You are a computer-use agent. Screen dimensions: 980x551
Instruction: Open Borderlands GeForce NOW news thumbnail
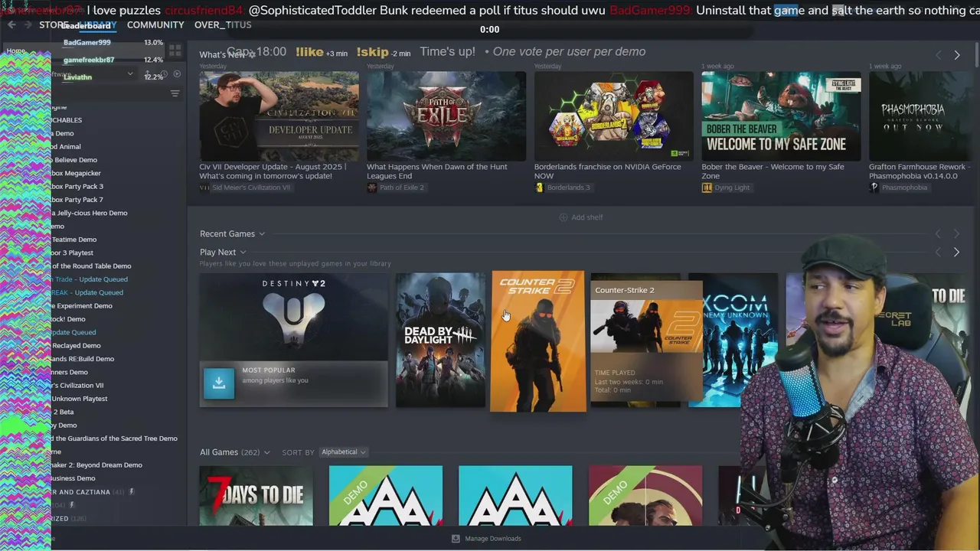click(614, 116)
